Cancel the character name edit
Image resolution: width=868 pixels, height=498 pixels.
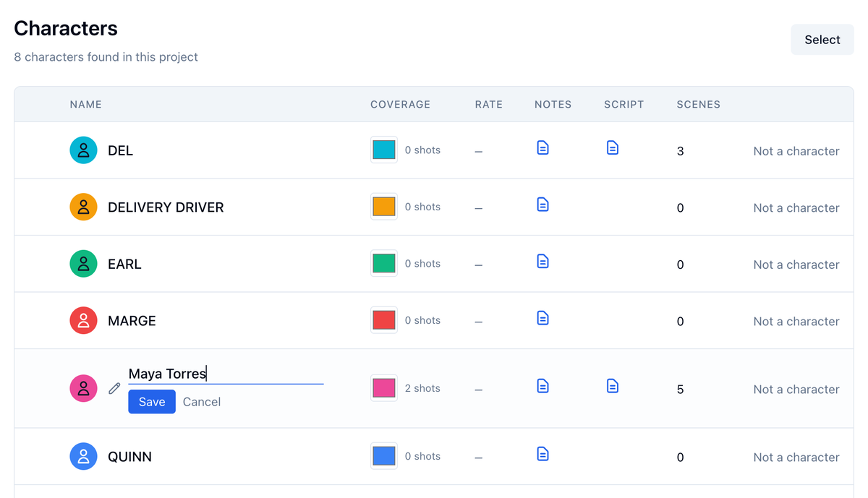(x=202, y=402)
